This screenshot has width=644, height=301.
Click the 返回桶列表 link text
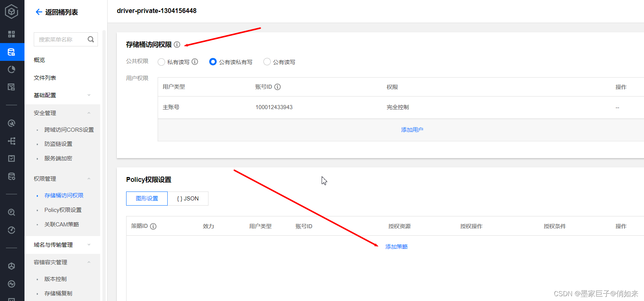coord(62,12)
